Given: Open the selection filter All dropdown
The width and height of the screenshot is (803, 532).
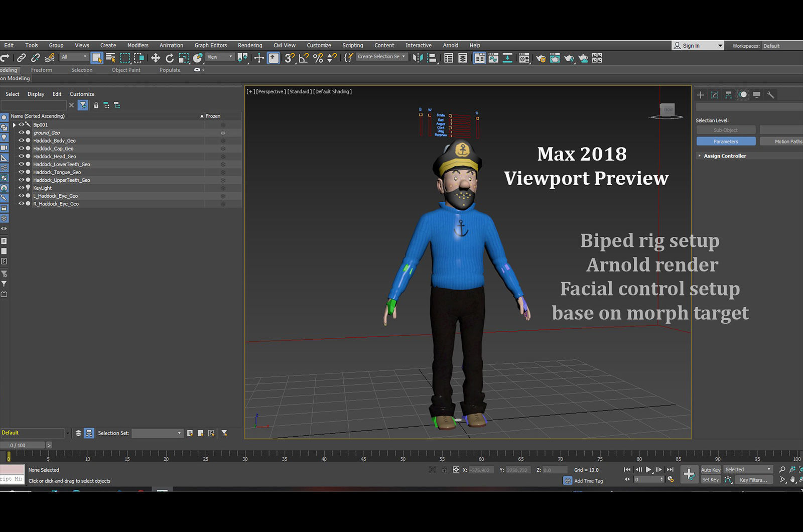Looking at the screenshot, I should click(x=74, y=57).
